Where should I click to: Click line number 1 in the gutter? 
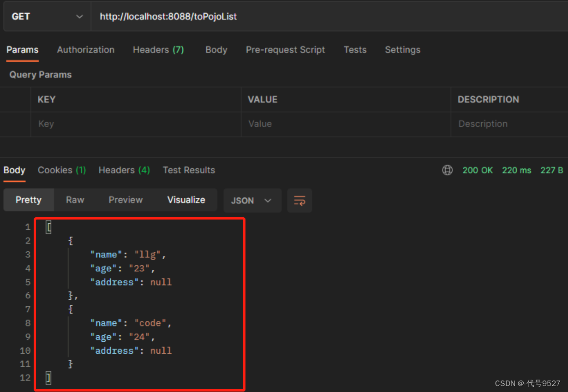click(28, 227)
